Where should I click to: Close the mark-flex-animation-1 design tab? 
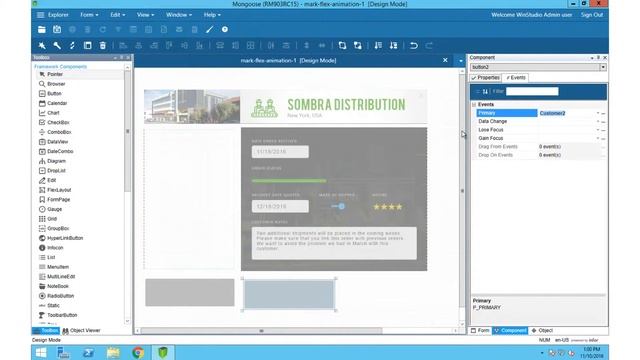click(445, 60)
